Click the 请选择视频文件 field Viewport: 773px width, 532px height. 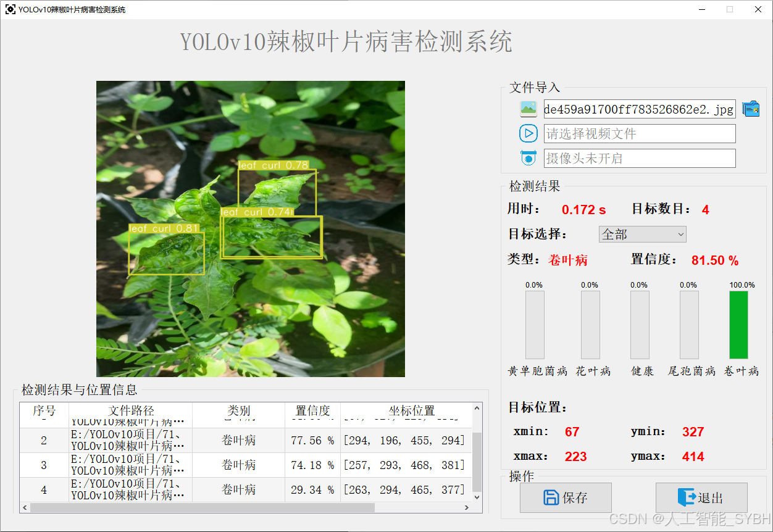[640, 133]
